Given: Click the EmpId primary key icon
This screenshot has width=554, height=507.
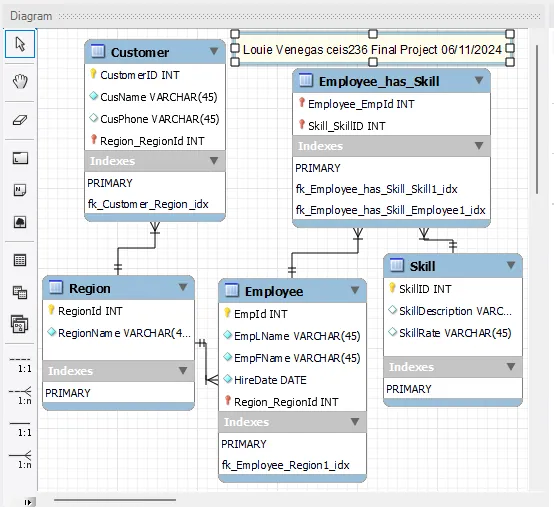Looking at the screenshot, I should pos(227,313).
